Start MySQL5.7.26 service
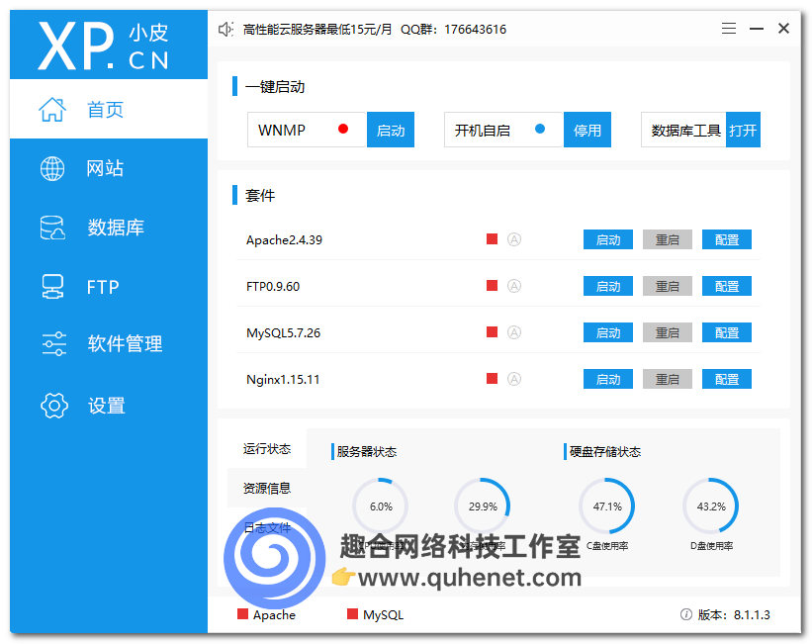Screen dimensions: 812x644 608,332
